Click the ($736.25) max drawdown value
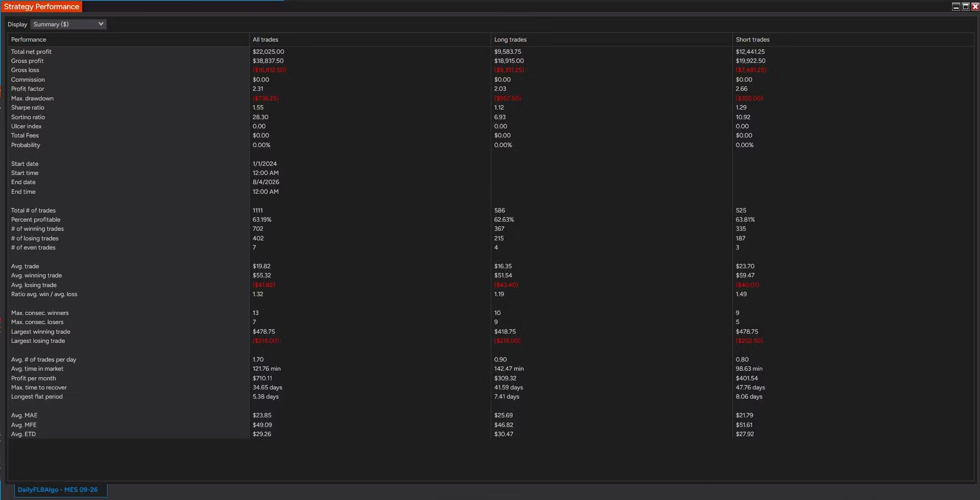The image size is (980, 500). tap(265, 98)
